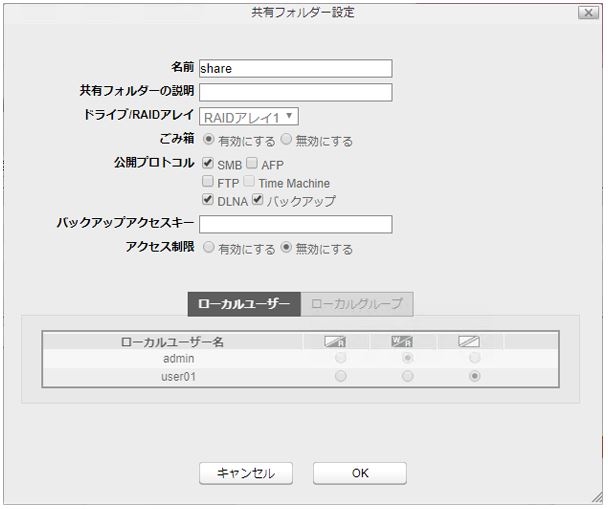
Task: Toggle the SMB protocol checkbox
Action: (x=208, y=163)
